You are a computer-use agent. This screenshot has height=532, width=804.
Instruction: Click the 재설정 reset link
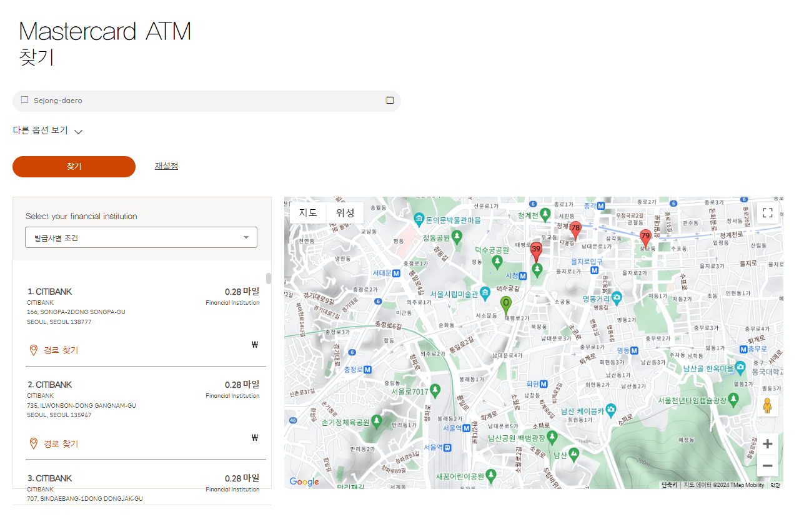click(x=166, y=166)
